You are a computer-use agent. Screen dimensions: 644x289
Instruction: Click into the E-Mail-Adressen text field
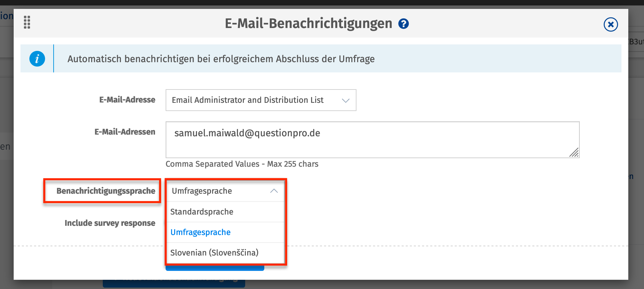[x=372, y=140]
